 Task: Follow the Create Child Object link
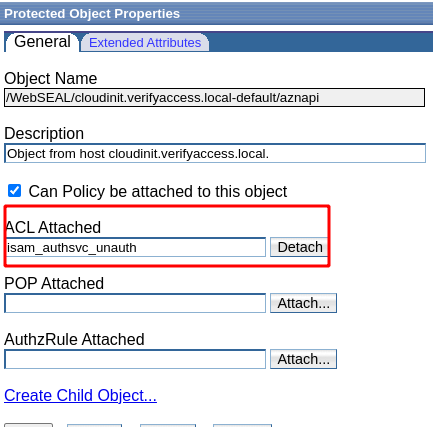(x=80, y=395)
